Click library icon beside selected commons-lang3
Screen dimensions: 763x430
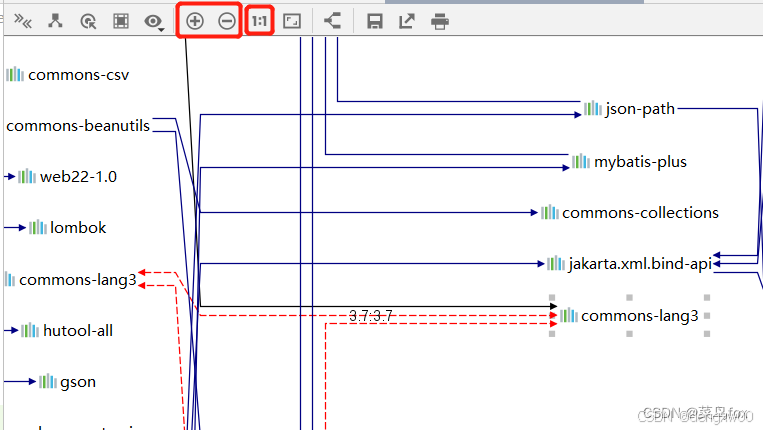pyautogui.click(x=568, y=315)
